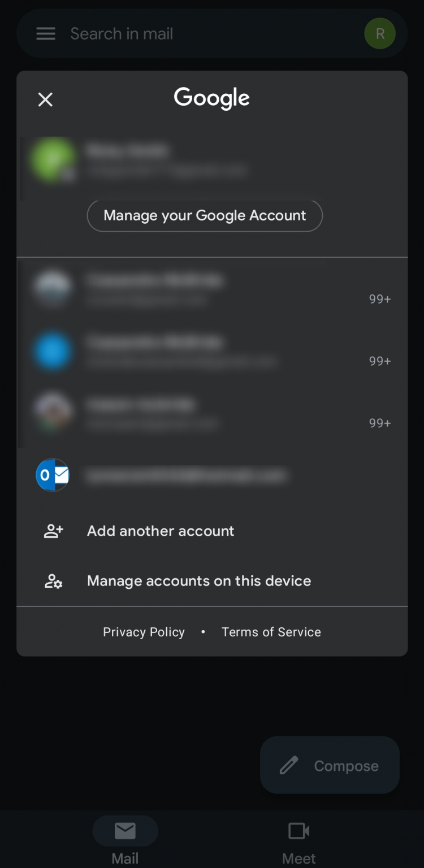Select the Mail envelope icon
Viewport: 424px width, 868px height.
click(x=125, y=831)
